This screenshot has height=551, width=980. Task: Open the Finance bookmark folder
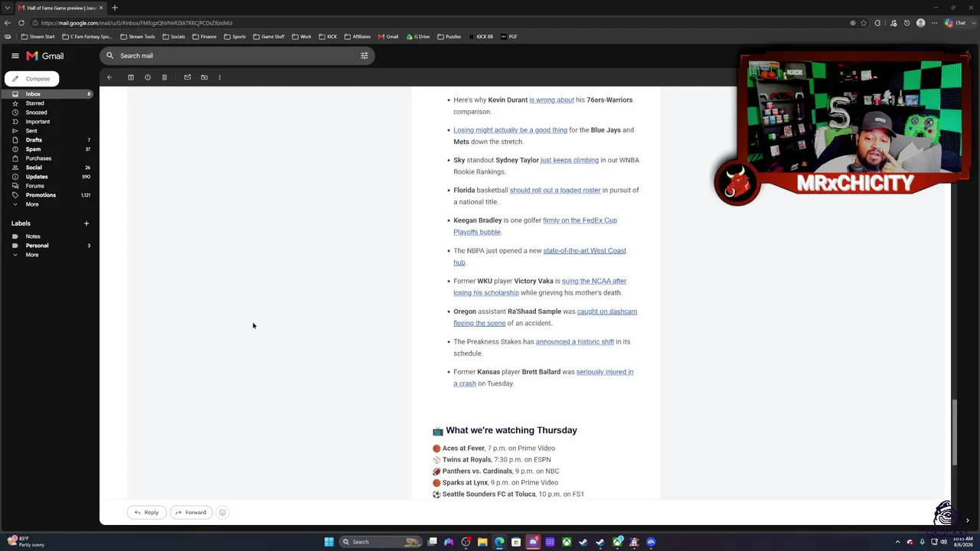(x=204, y=37)
